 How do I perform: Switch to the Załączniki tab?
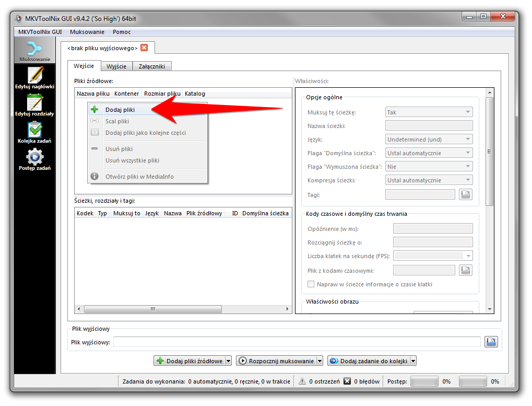click(151, 66)
